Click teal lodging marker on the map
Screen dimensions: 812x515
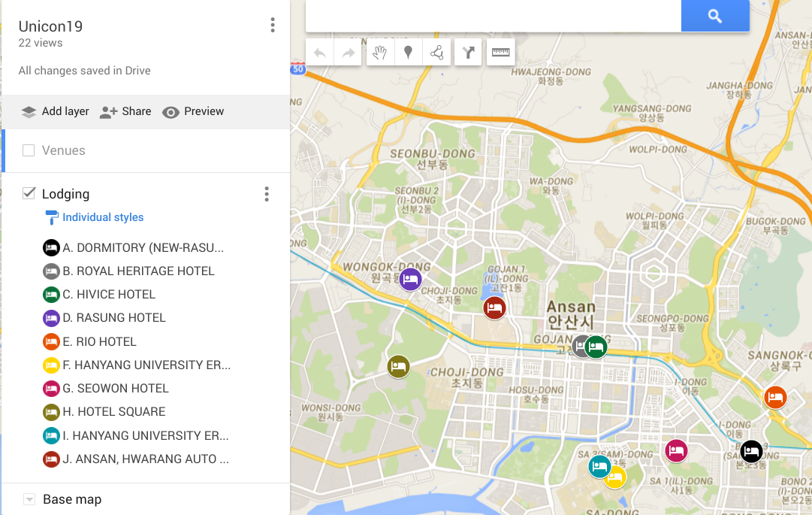tap(598, 466)
